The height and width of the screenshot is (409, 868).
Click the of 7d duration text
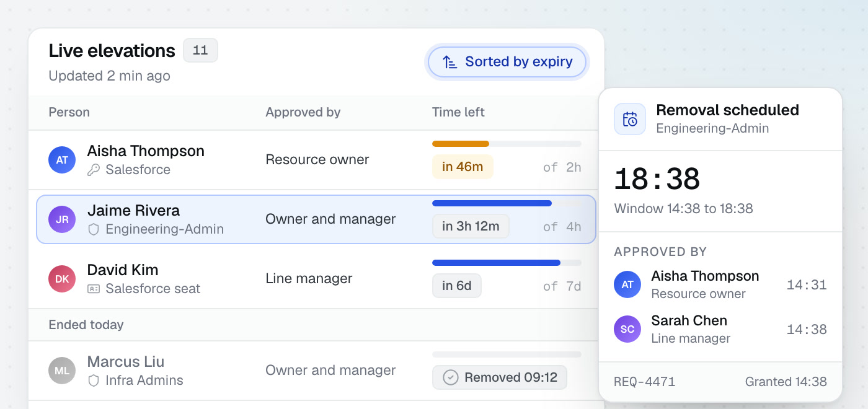click(562, 286)
